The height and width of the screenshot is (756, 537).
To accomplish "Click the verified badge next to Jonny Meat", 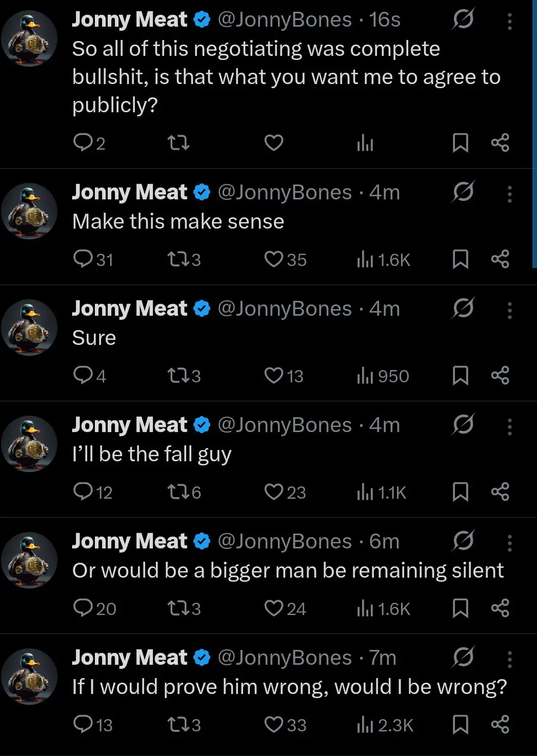I will pos(202,19).
